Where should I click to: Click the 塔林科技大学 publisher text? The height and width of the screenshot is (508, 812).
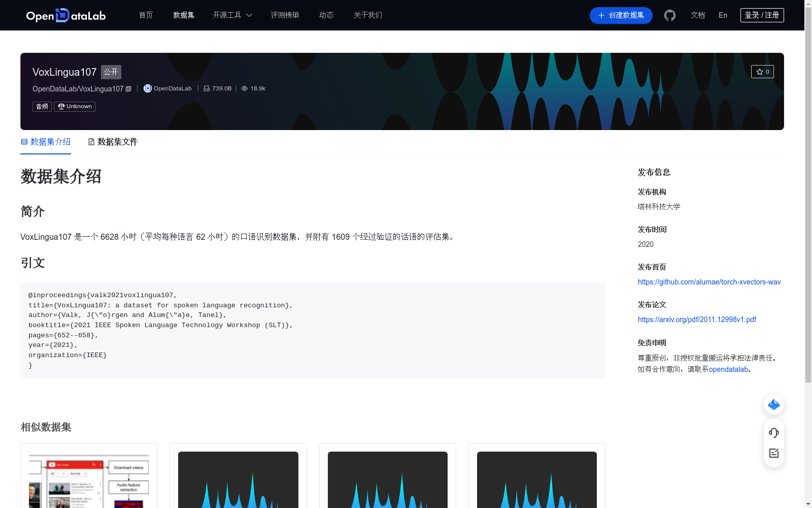point(659,207)
